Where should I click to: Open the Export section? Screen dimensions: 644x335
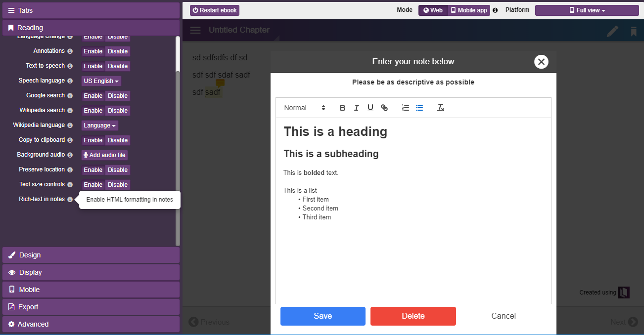tap(91, 307)
